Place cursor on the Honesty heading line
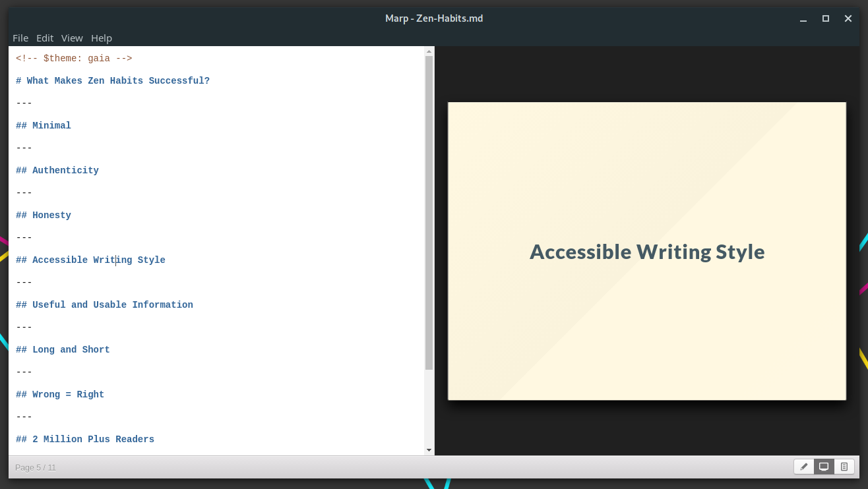Image resolution: width=868 pixels, height=489 pixels. point(51,216)
